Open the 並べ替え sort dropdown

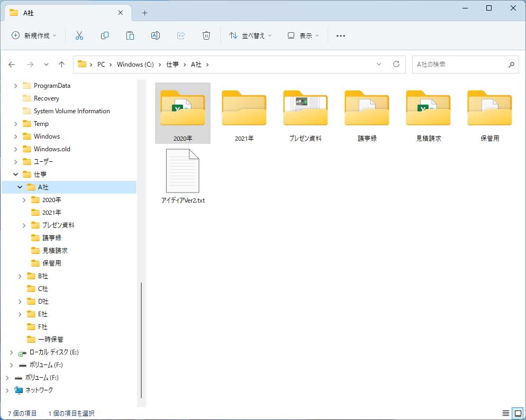coord(250,35)
